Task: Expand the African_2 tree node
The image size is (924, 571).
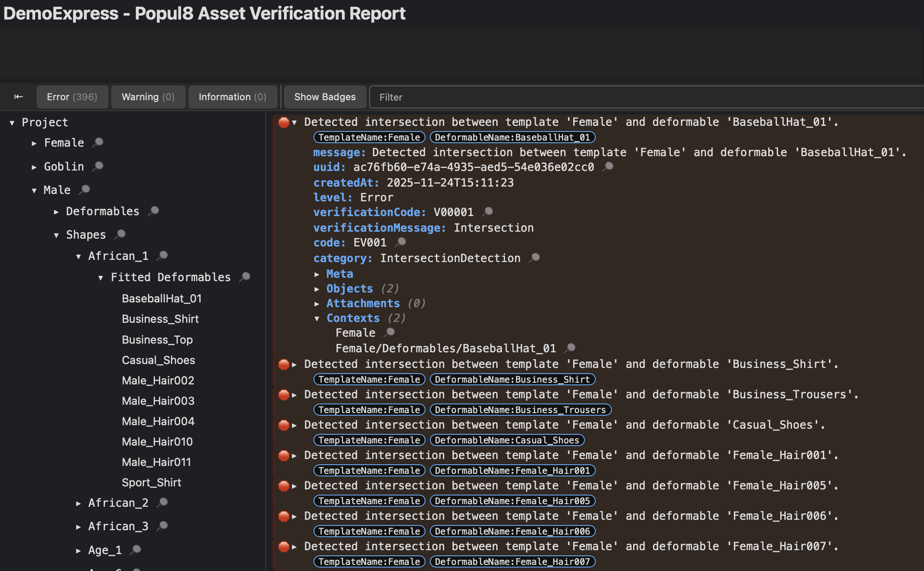Action: coord(78,503)
